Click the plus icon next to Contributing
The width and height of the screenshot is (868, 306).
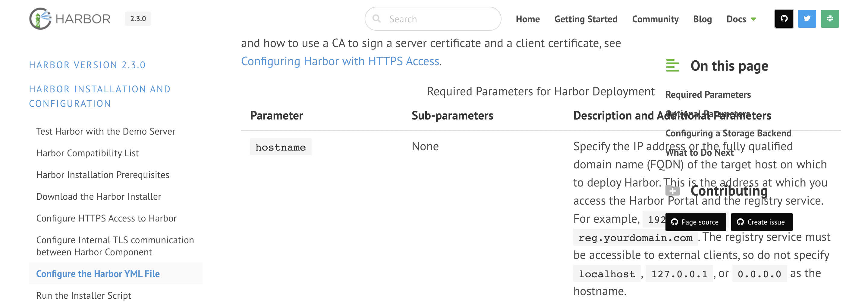673,191
